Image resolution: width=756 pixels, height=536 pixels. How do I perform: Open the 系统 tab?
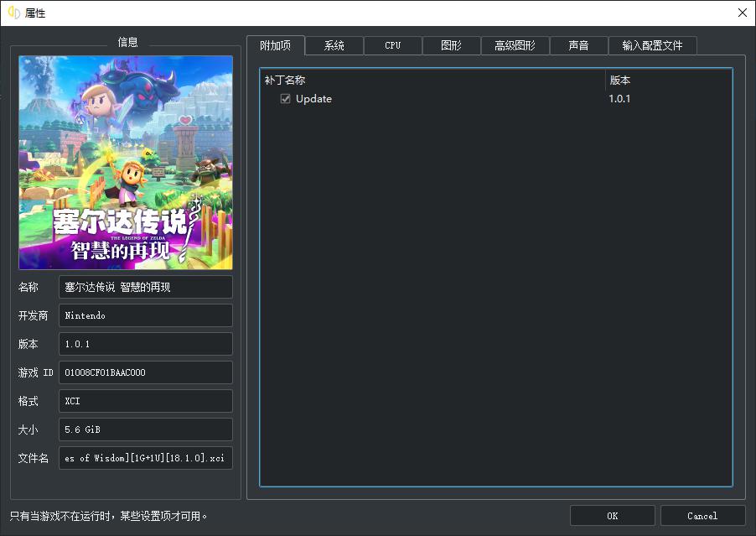(x=334, y=45)
